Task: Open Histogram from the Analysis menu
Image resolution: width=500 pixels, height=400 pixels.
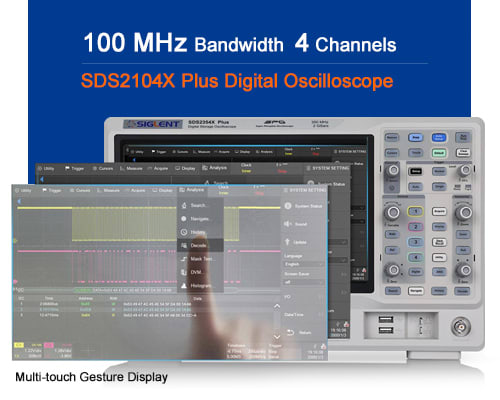Action: click(200, 286)
